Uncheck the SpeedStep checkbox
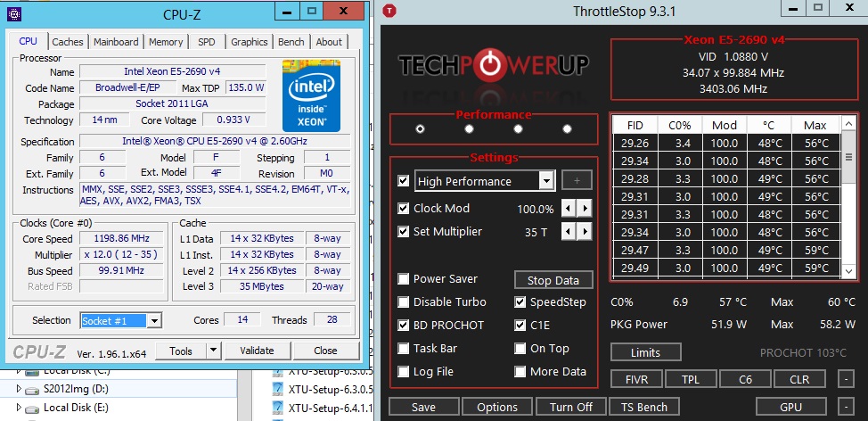 pos(520,301)
